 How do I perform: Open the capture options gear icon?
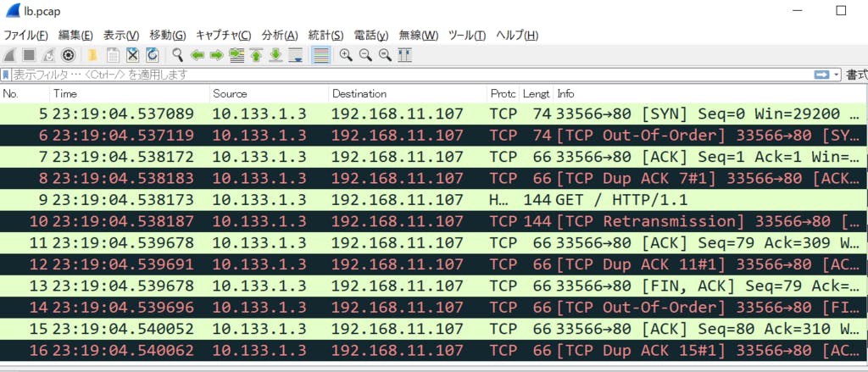coord(68,55)
